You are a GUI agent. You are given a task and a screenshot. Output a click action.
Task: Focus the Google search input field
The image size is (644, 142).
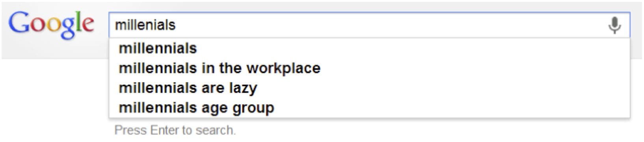tap(369, 25)
